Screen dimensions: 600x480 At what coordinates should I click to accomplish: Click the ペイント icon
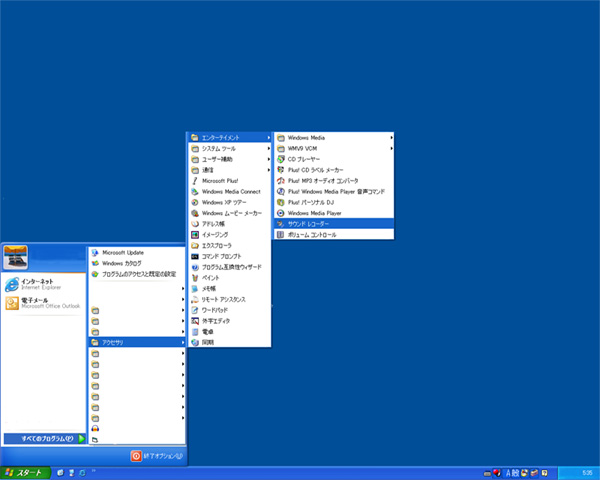[x=195, y=278]
